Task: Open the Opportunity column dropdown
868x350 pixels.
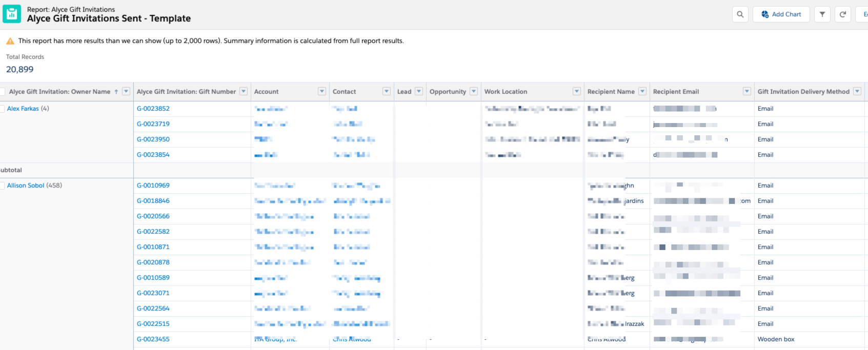Action: (474, 92)
